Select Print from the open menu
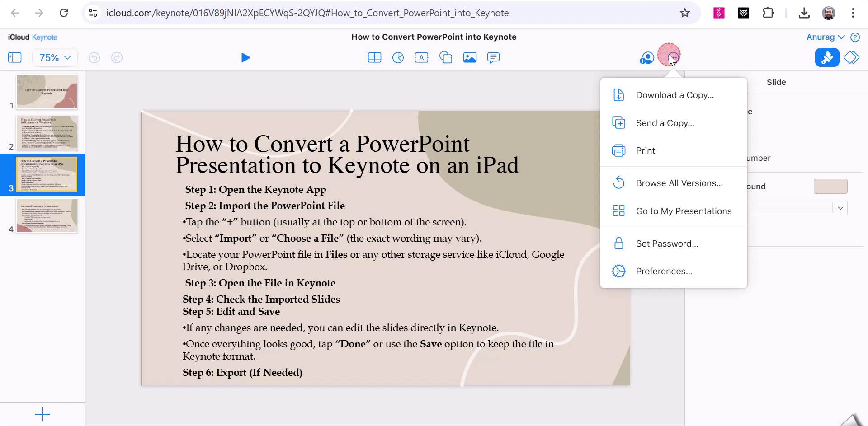Image resolution: width=868 pixels, height=426 pixels. pos(645,150)
